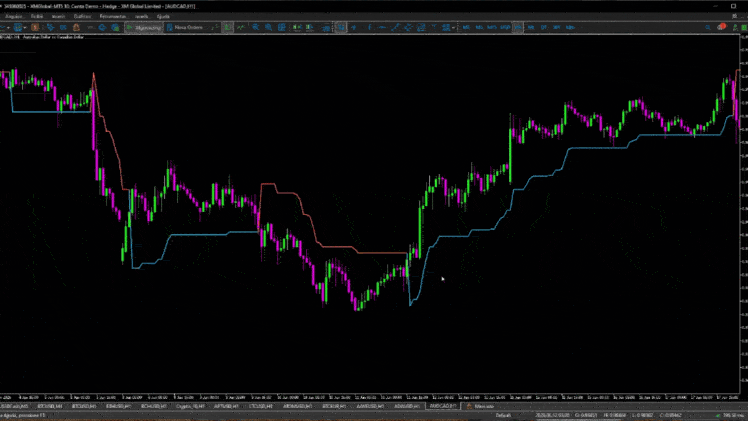The height and width of the screenshot is (421, 748).
Task: Open notifications icon with red badge
Action: 722,27
